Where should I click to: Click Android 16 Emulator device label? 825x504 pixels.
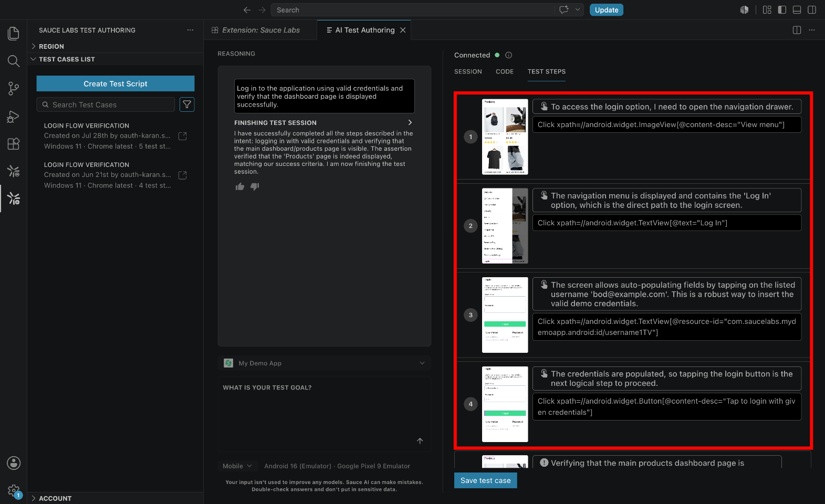coord(337,466)
